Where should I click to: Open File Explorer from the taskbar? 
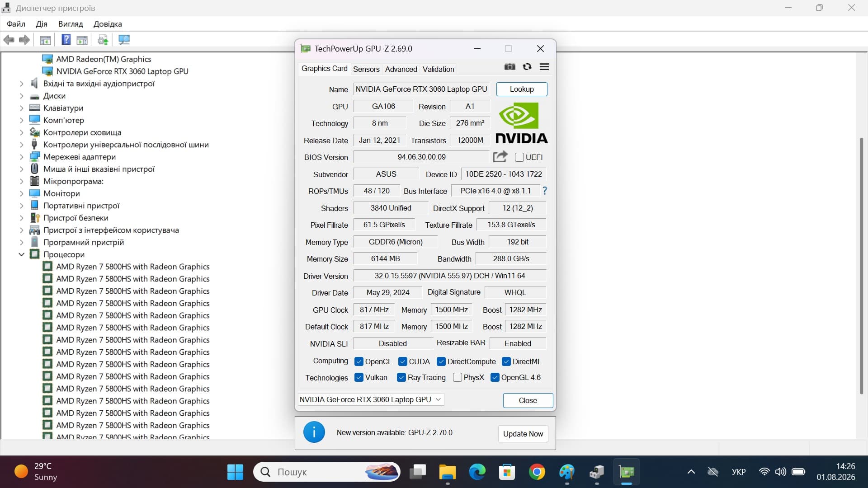448,472
